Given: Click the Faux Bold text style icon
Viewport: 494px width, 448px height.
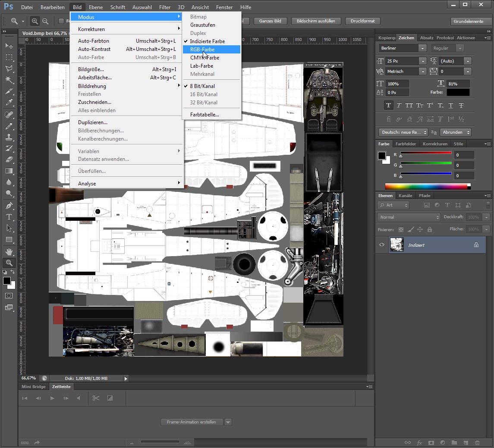Looking at the screenshot, I should click(389, 105).
